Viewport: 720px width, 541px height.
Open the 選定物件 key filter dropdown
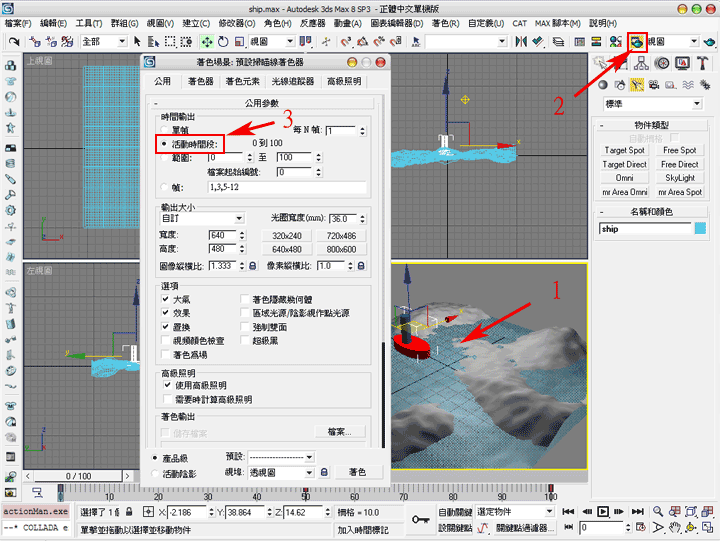point(515,511)
